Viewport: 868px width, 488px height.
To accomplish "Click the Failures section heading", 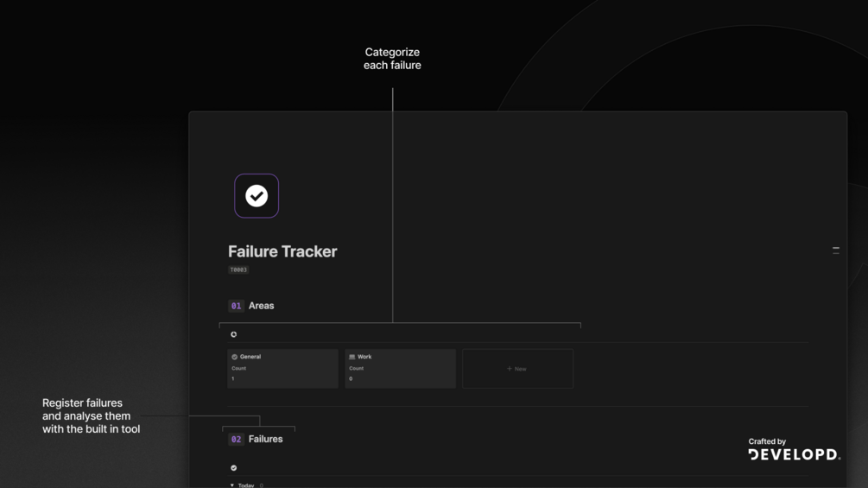I will pyautogui.click(x=266, y=440).
